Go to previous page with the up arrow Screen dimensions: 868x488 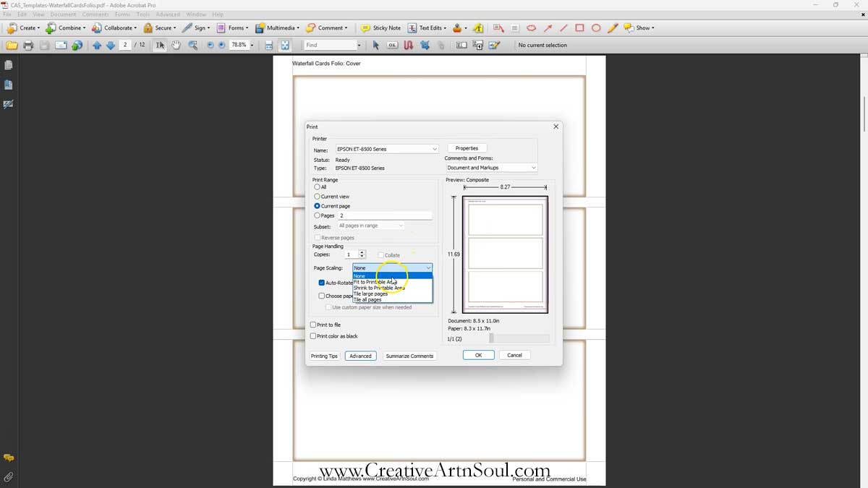(97, 45)
